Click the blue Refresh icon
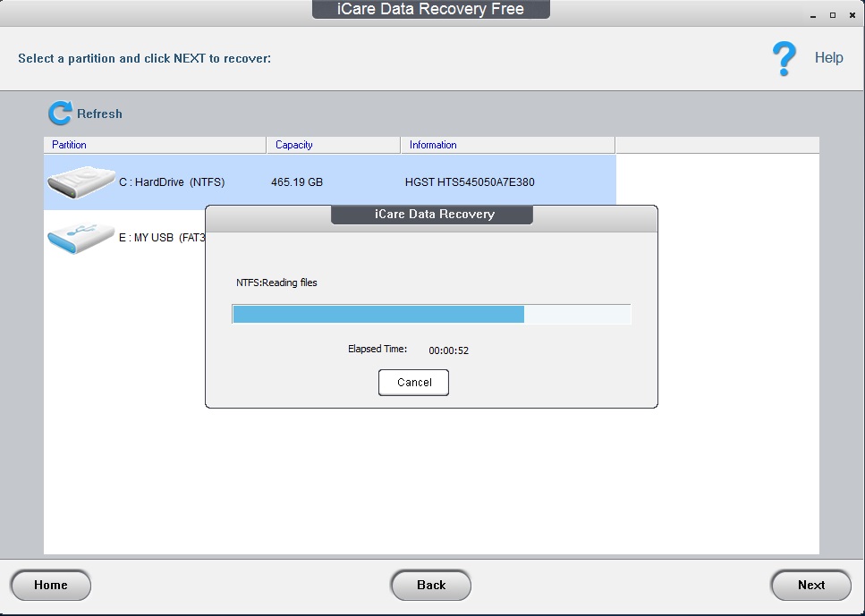The image size is (865, 616). (x=60, y=113)
